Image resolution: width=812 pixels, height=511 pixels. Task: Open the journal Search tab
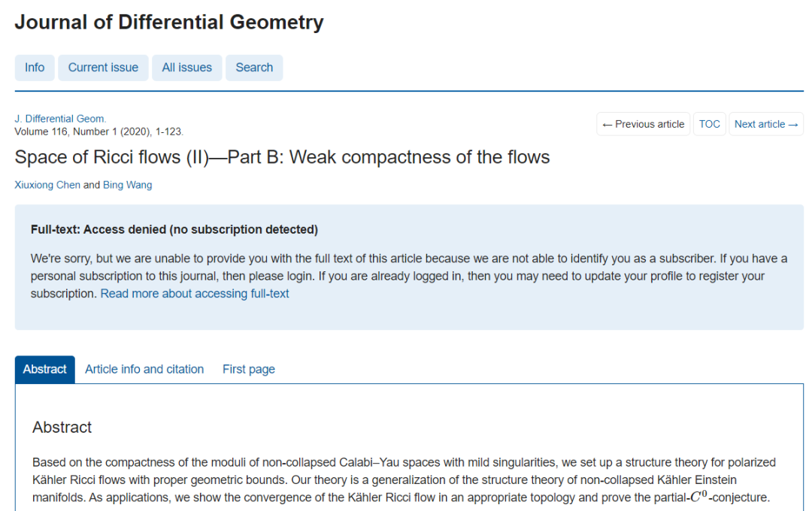[254, 68]
